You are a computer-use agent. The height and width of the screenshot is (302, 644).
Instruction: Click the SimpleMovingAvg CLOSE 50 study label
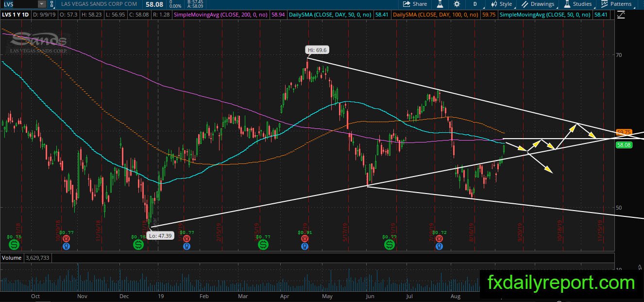click(545, 15)
